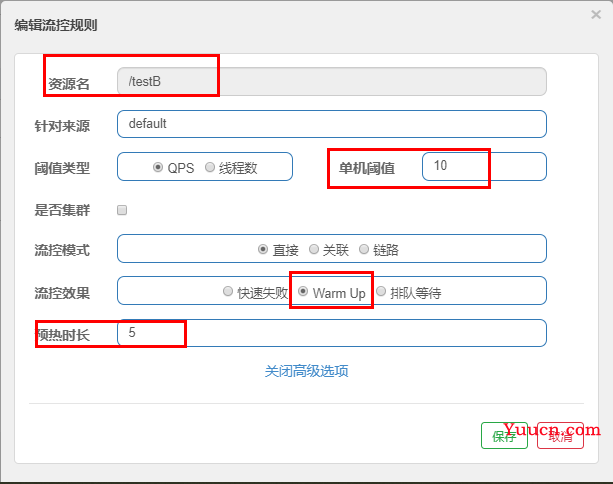The image size is (613, 484).
Task: Choose 链路 flow control mode
Action: [364, 249]
